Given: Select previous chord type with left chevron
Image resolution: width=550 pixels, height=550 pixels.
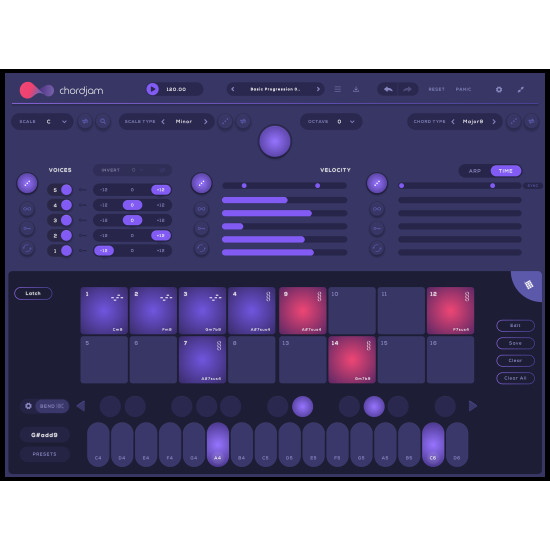Looking at the screenshot, I should tap(453, 121).
